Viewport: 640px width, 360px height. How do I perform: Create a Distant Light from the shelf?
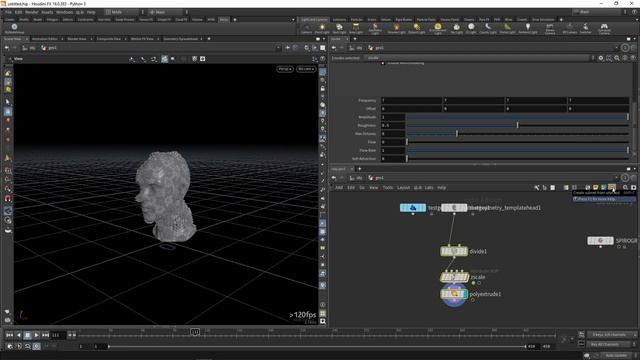[417, 29]
